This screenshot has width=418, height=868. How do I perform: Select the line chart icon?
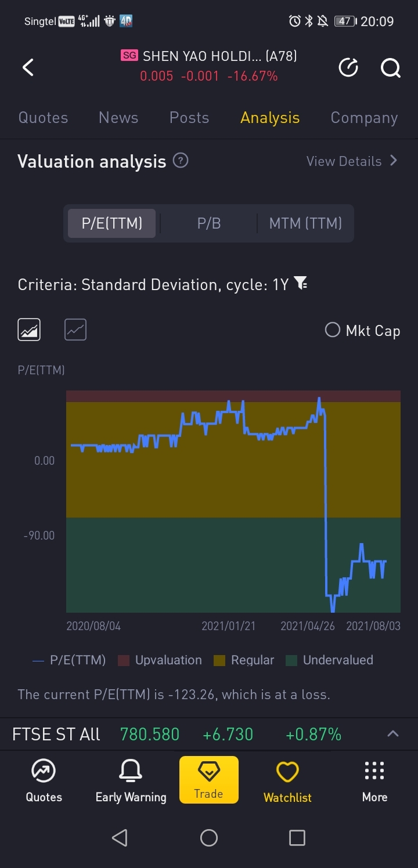click(75, 330)
